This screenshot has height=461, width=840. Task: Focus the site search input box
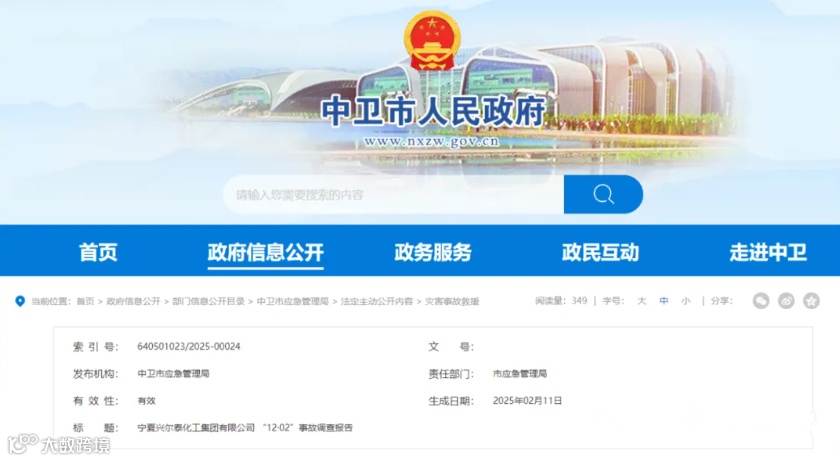point(394,194)
